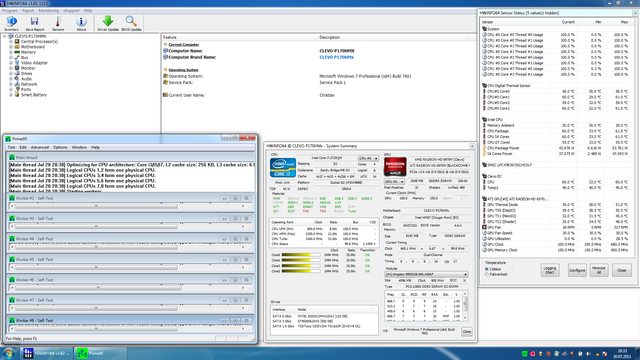640x360 pixels.
Task: Open the Program menu in HWiNFO64
Action: pos(10,11)
